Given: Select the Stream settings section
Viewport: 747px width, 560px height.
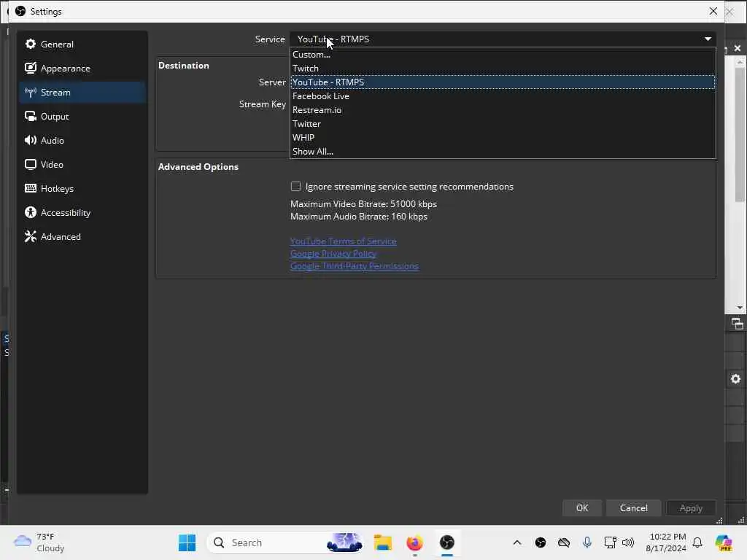Looking at the screenshot, I should 82,93.
